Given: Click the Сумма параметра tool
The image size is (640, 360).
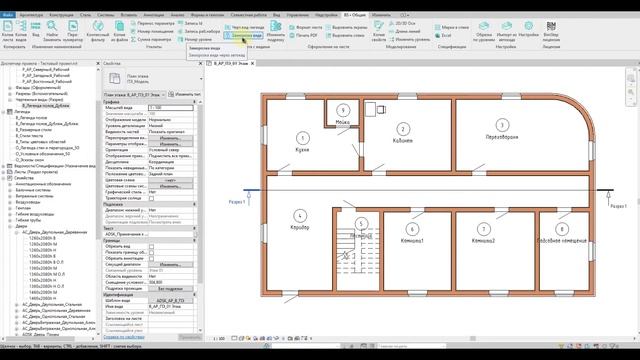Looking at the screenshot, I should click(x=151, y=40).
